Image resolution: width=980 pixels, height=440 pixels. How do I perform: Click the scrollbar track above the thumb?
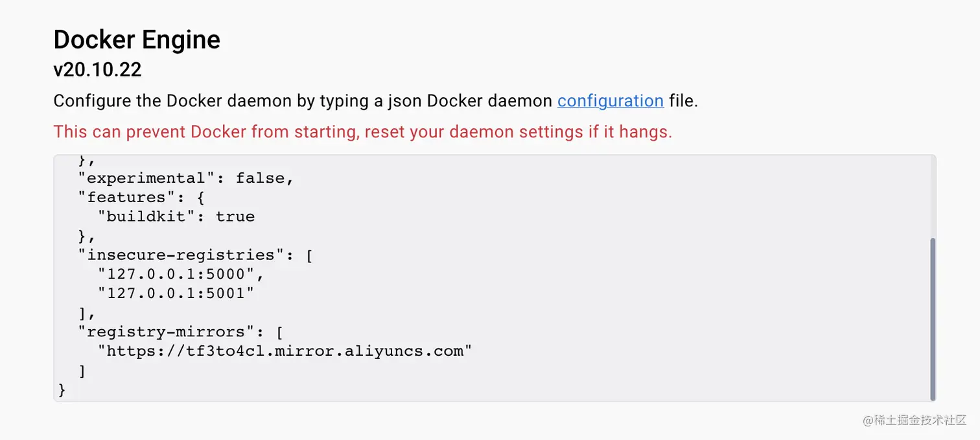[x=933, y=194]
